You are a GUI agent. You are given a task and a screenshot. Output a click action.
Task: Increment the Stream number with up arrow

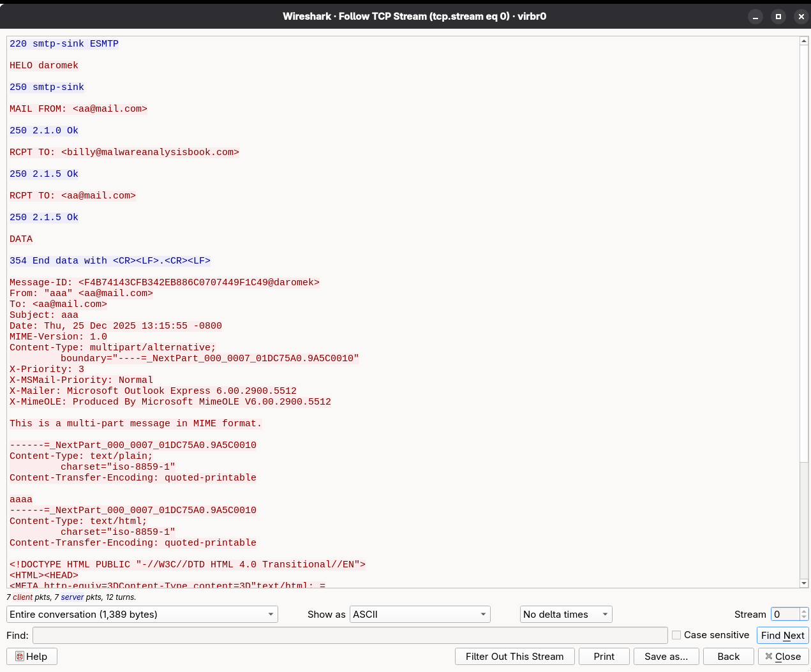(x=803, y=611)
